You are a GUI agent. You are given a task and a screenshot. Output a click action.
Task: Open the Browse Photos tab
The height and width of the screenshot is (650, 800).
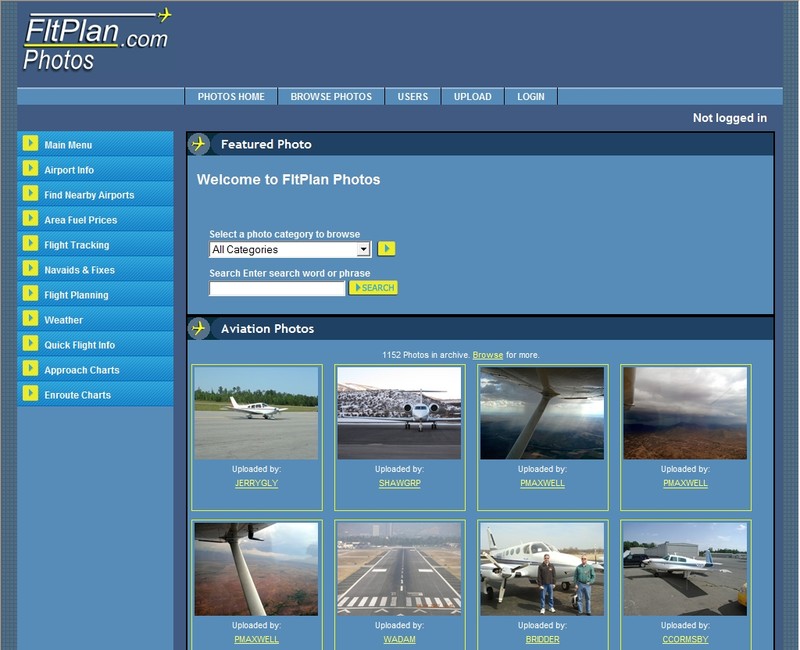[331, 96]
